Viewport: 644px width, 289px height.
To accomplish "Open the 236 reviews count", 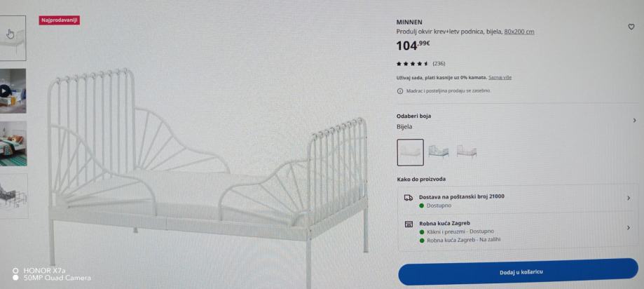I will tap(439, 64).
